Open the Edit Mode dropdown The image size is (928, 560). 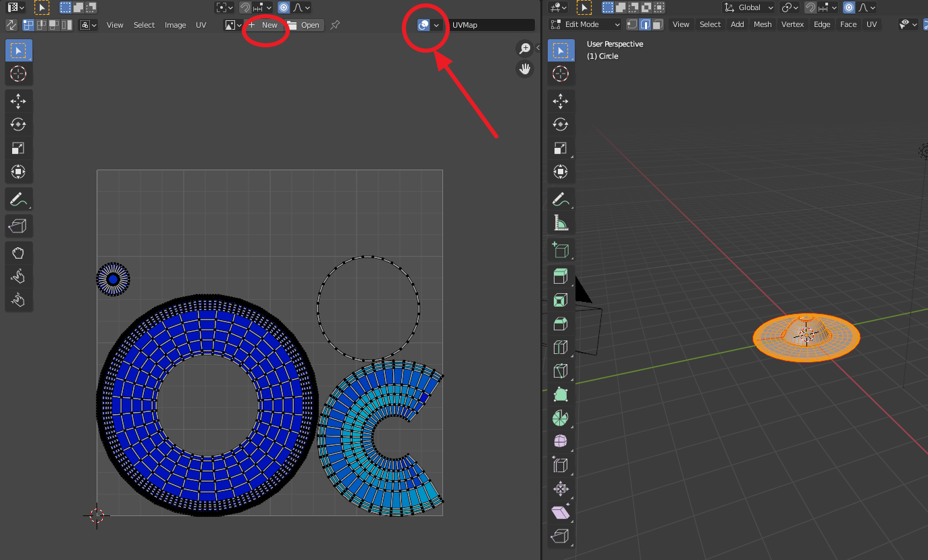(x=586, y=24)
